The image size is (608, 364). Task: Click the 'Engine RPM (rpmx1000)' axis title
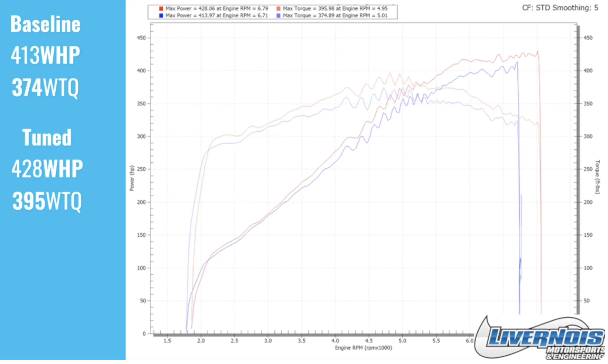[363, 348]
